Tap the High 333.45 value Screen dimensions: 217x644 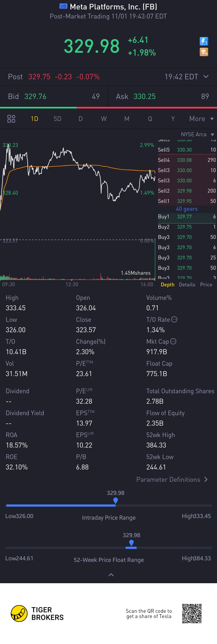coord(15,308)
